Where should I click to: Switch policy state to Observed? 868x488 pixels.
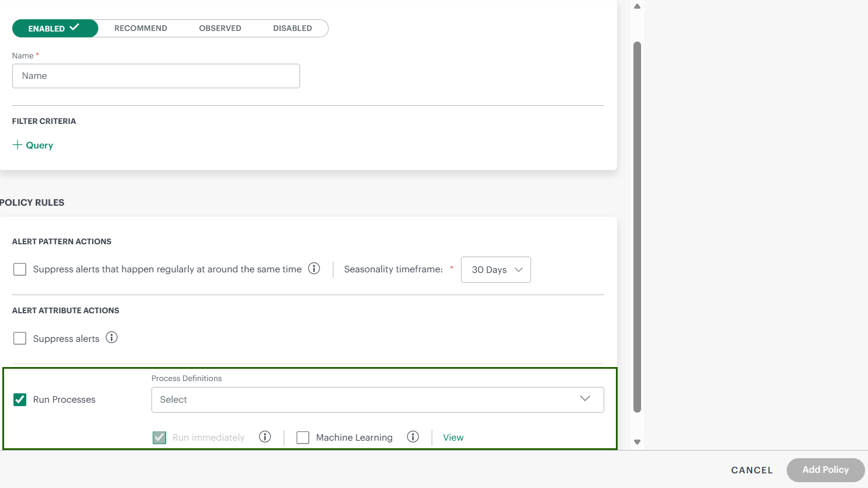(x=220, y=28)
